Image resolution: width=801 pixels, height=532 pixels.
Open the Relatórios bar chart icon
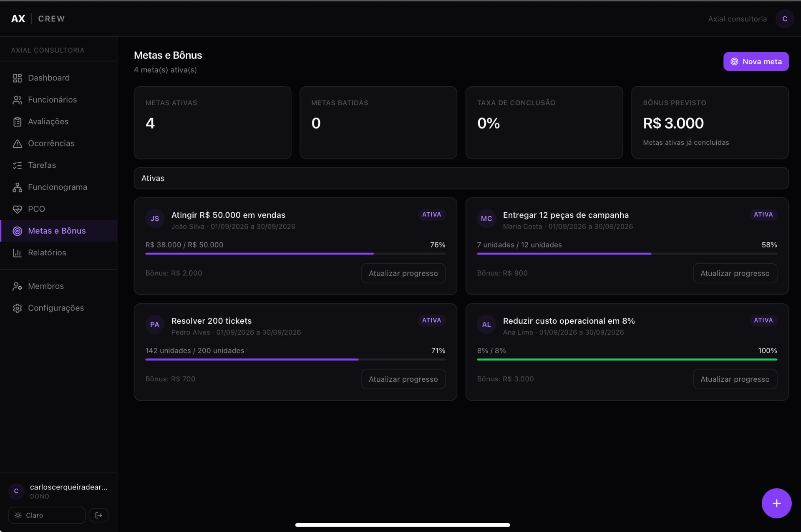[17, 253]
